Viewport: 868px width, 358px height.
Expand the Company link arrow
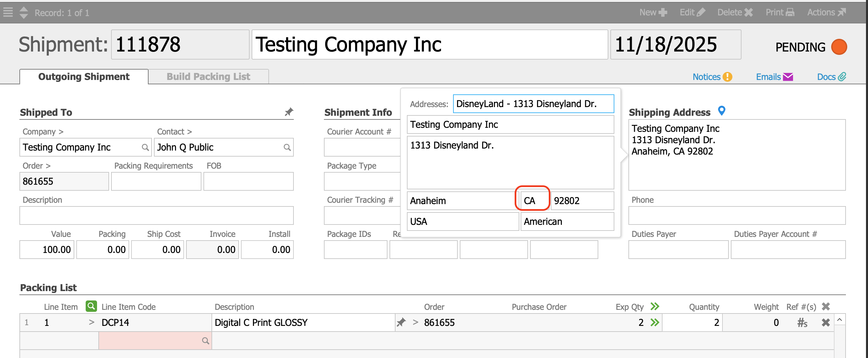pyautogui.click(x=61, y=132)
